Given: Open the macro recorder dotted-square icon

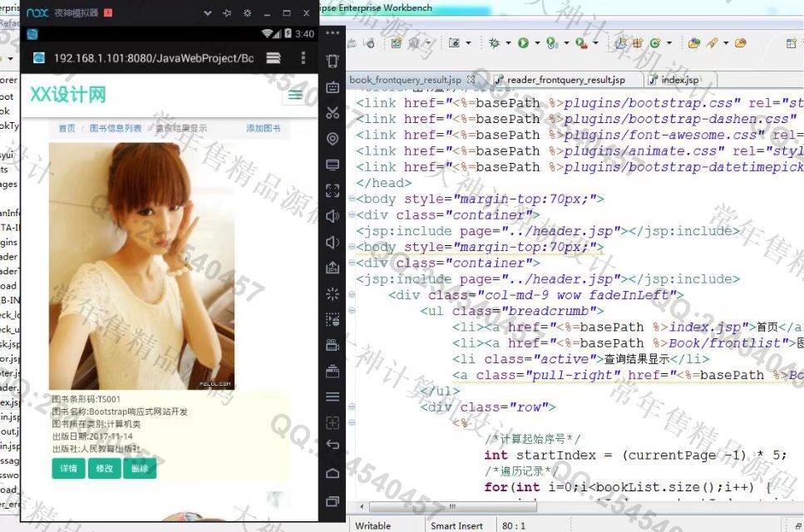Looking at the screenshot, I should click(x=333, y=319).
